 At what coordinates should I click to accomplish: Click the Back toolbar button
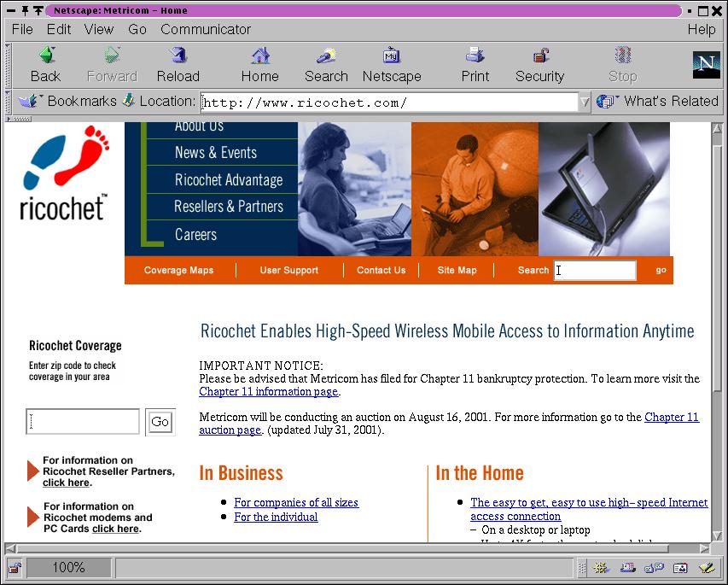[x=45, y=65]
